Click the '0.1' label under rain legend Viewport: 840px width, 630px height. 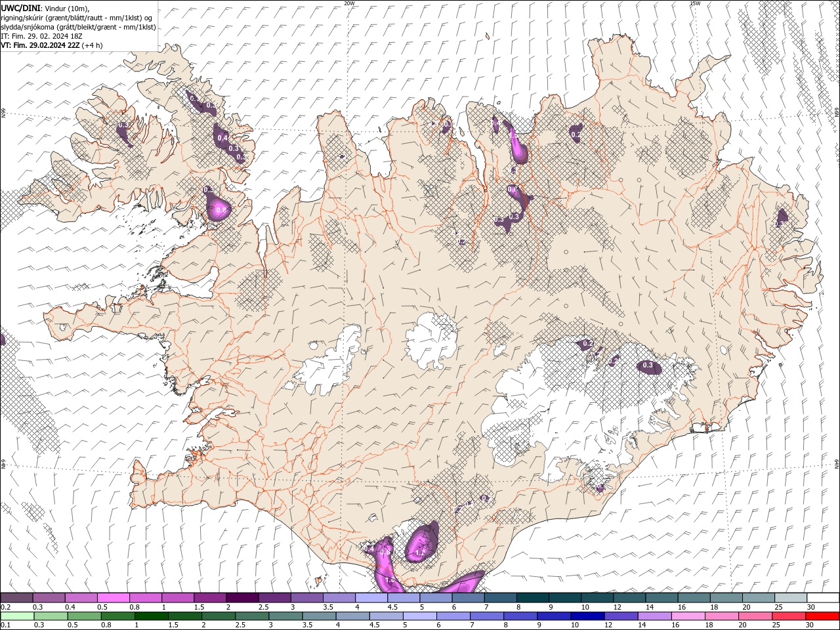(5, 625)
